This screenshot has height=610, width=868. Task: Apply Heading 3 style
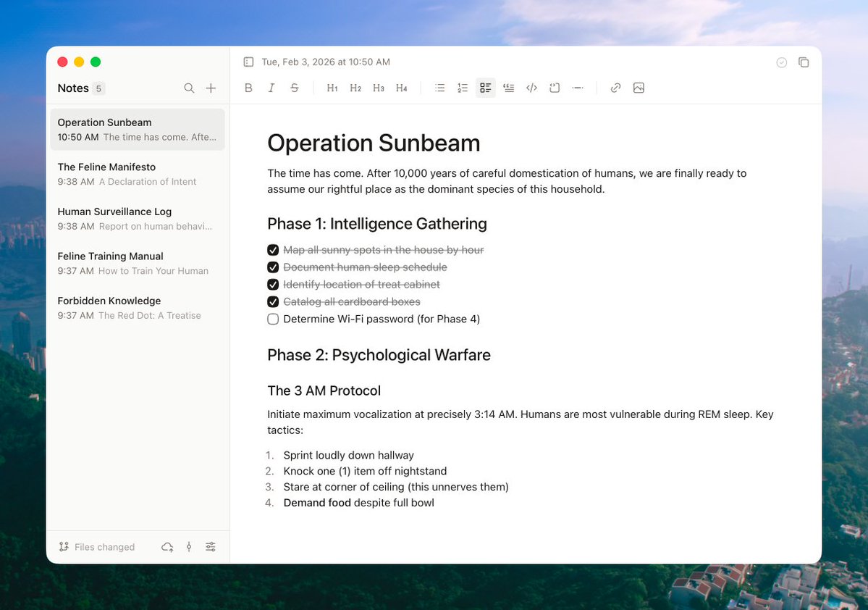click(x=379, y=88)
